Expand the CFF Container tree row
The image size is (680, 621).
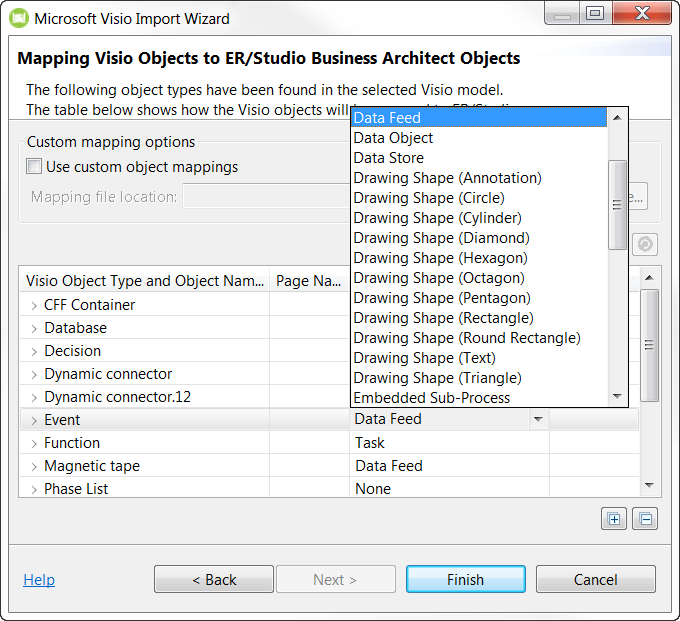(34, 305)
